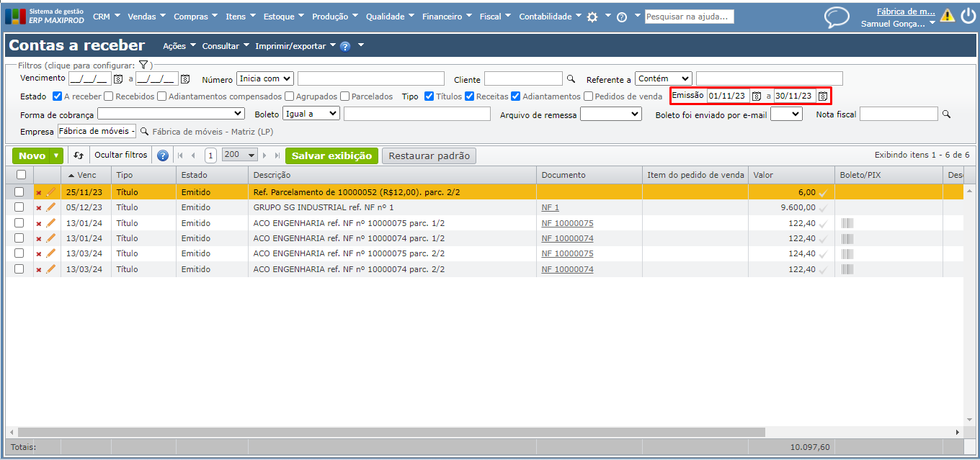Open the settings gear icon in menu bar
The width and height of the screenshot is (980, 460).
pos(592,17)
